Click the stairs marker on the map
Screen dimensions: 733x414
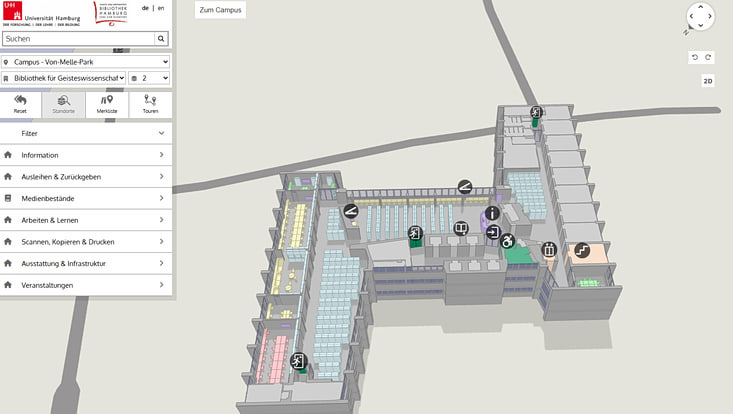pyautogui.click(x=581, y=250)
